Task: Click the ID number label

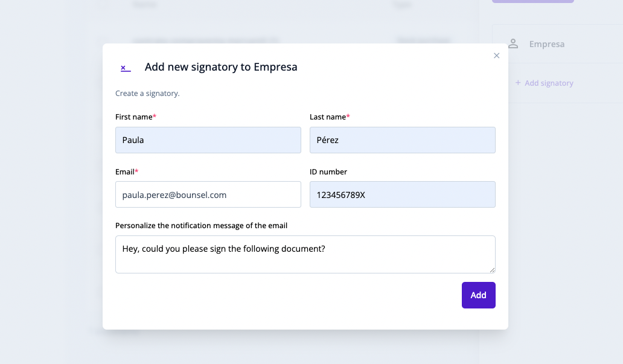Action: pyautogui.click(x=328, y=172)
